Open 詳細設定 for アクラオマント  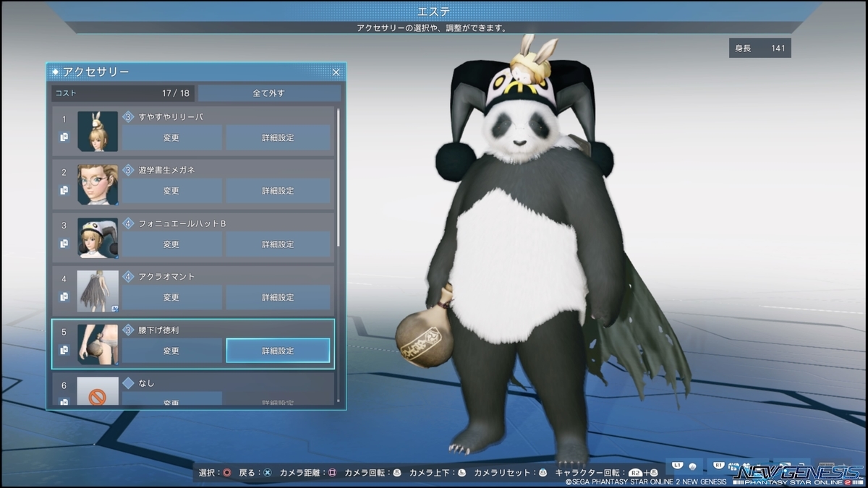278,297
